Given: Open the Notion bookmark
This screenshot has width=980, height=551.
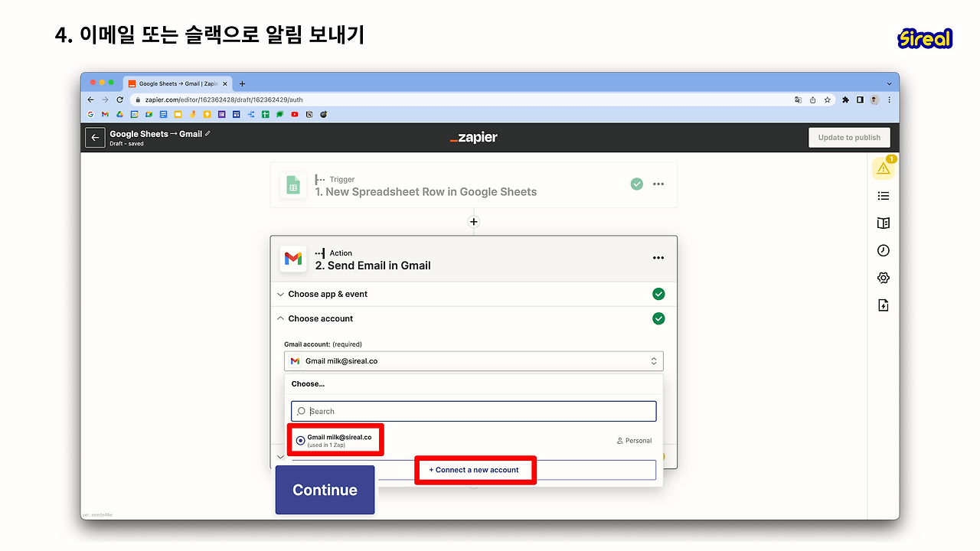Looking at the screenshot, I should pyautogui.click(x=309, y=115).
